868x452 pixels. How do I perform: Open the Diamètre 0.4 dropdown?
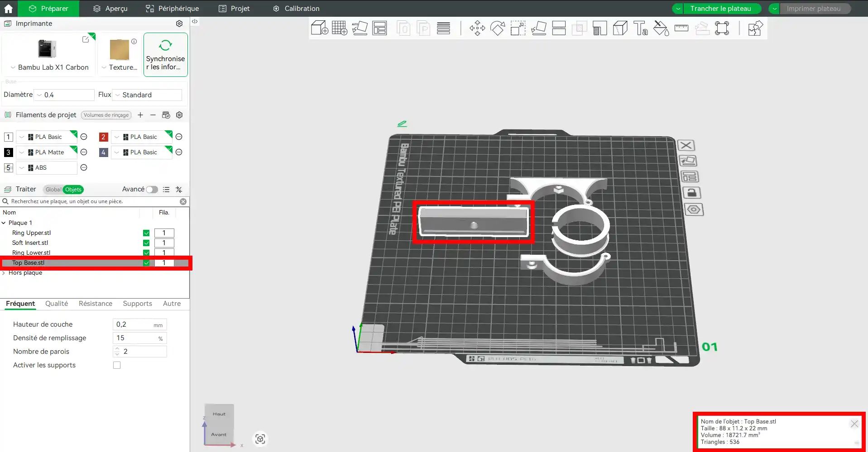pyautogui.click(x=64, y=95)
